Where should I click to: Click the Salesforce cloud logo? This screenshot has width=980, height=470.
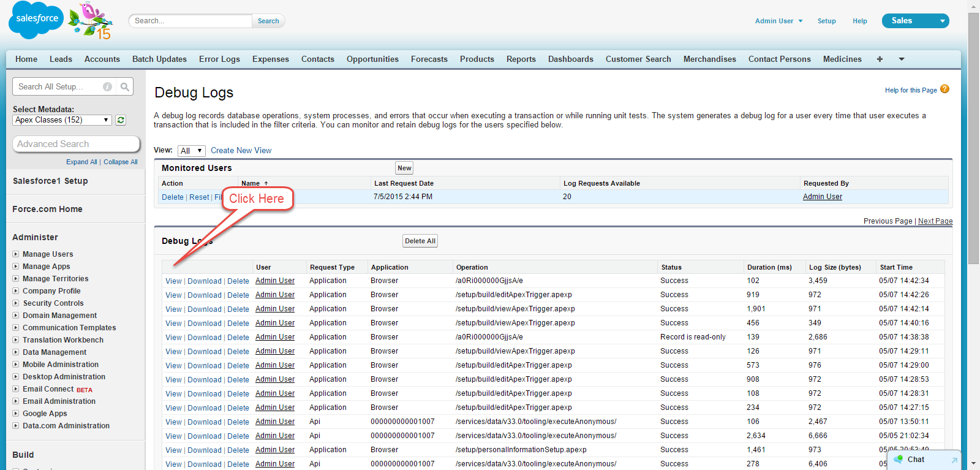pos(36,20)
